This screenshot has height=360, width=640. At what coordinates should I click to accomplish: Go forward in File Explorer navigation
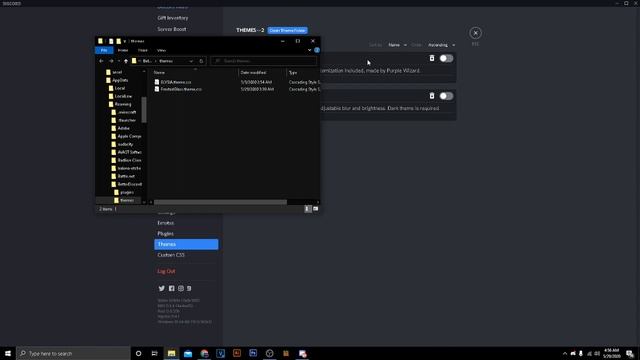pyautogui.click(x=111, y=61)
